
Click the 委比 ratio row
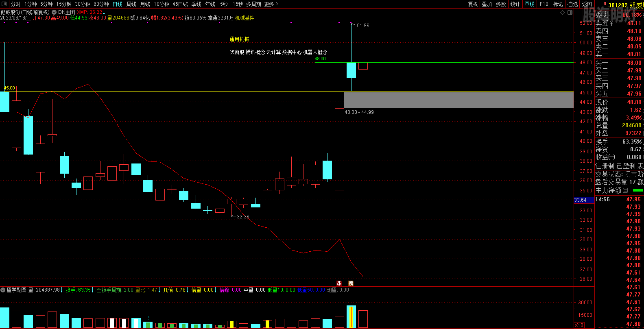click(x=619, y=15)
